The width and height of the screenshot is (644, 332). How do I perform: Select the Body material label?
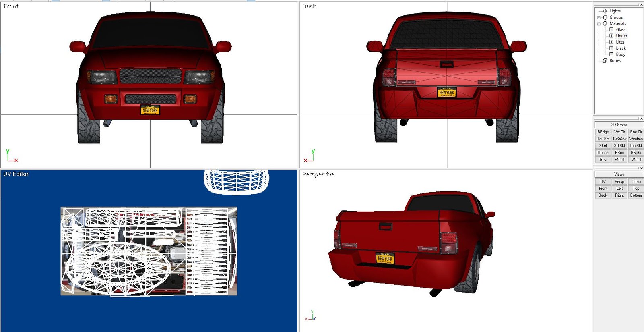coord(621,54)
